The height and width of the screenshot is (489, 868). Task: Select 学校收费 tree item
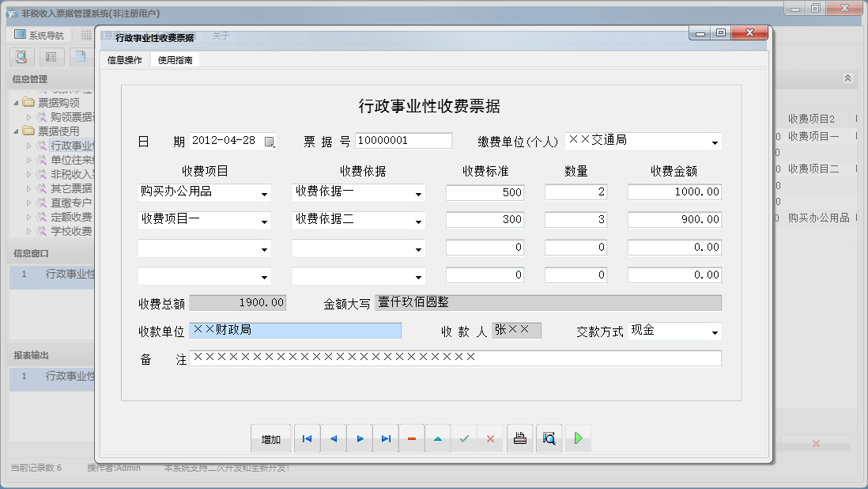coord(71,232)
